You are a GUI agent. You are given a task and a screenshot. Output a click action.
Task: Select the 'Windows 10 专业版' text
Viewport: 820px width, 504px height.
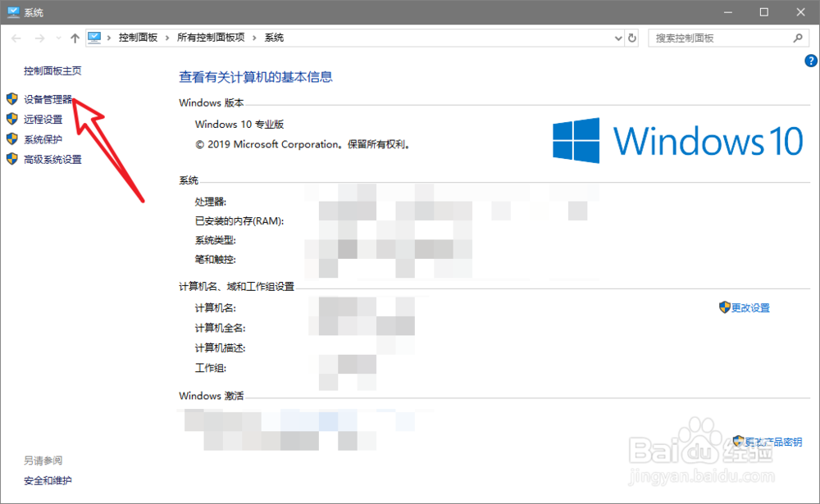click(x=239, y=125)
